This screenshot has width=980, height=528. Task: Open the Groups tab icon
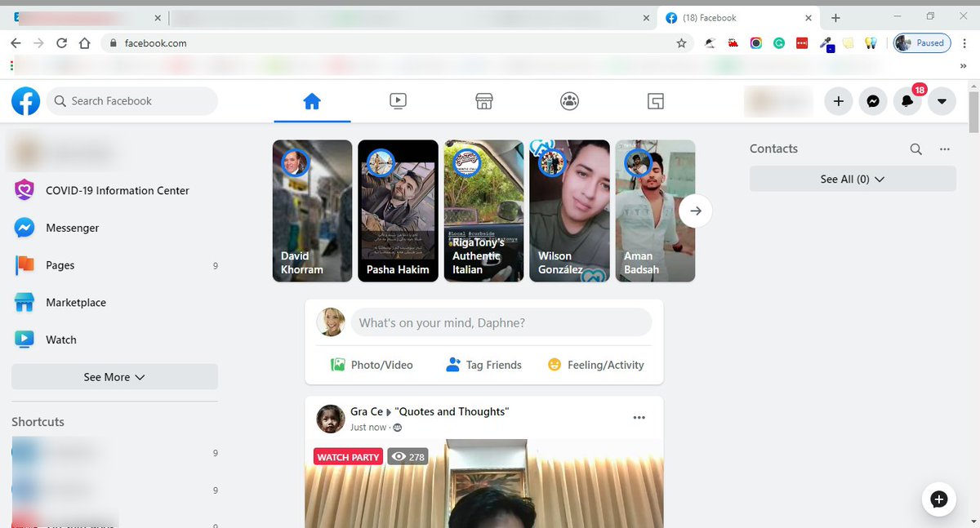tap(569, 101)
